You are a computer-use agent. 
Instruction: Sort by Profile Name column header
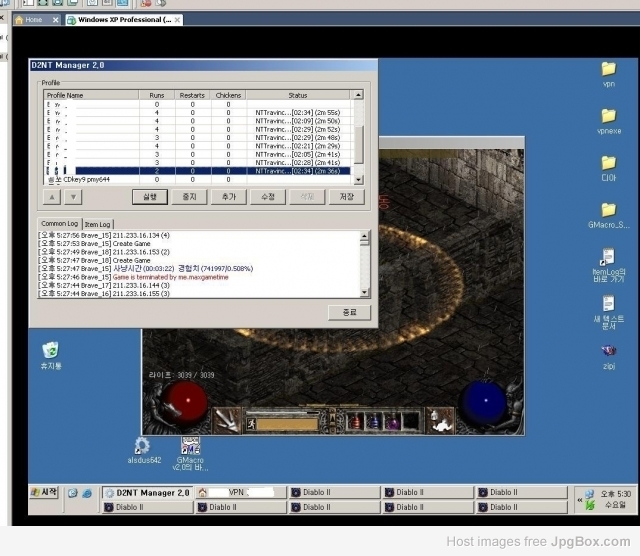(x=91, y=95)
